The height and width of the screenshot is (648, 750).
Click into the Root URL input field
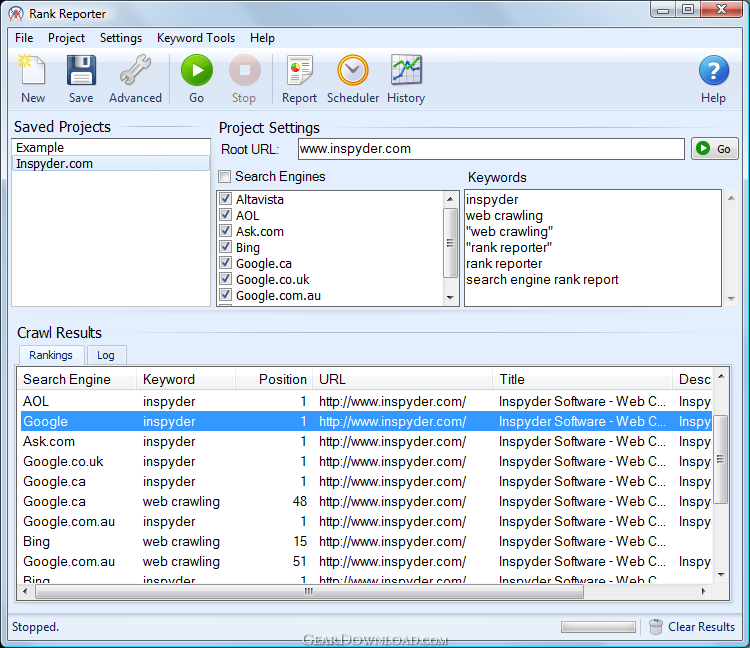(x=491, y=149)
